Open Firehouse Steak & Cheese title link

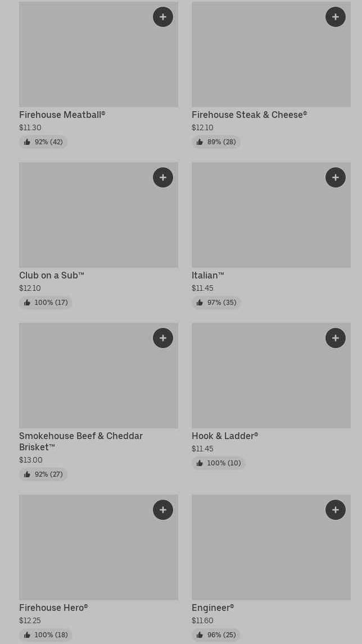coord(249,115)
